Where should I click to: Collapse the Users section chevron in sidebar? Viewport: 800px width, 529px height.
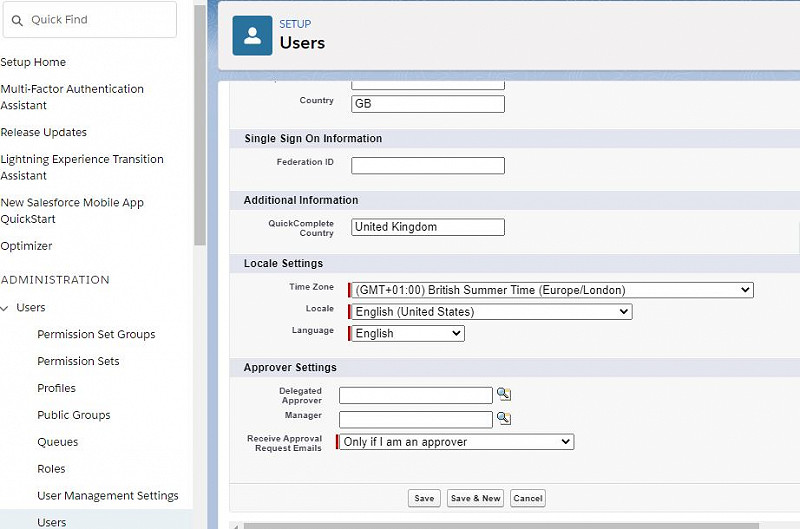5,308
